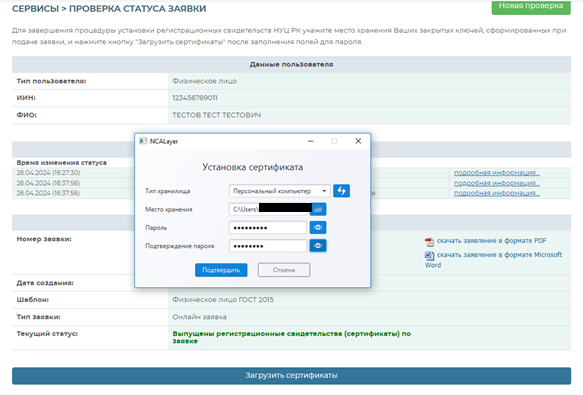Click the PDF file icon
The image size is (583, 395).
click(x=429, y=242)
